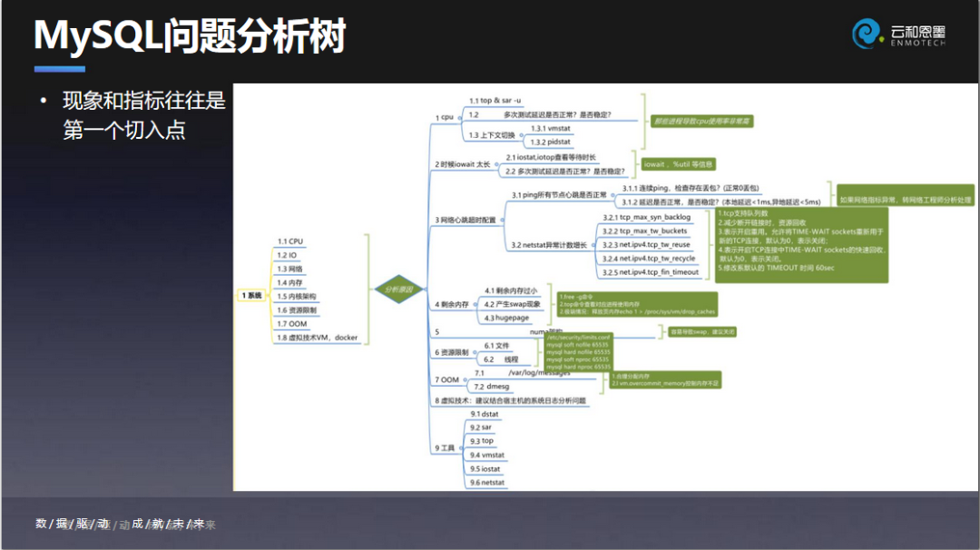Select the 6 资源限制 branch with 文件 and 线程
Viewport: 980px width, 550px height.
click(x=452, y=352)
